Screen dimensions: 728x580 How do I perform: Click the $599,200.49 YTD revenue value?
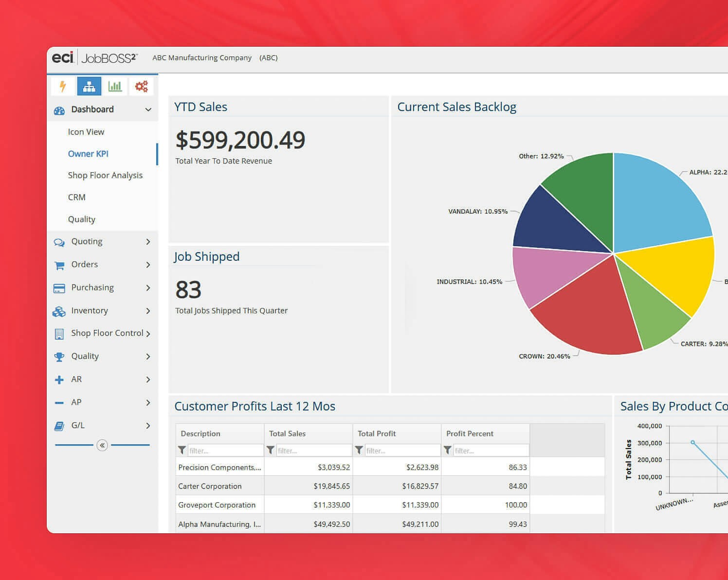tap(240, 140)
